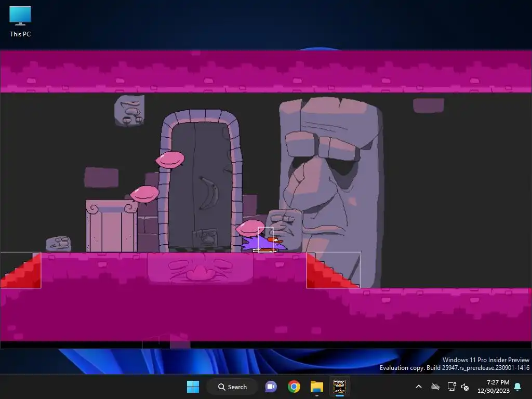Screen dimensions: 532x399
Task: Launch Google Chrome from the taskbar
Action: point(294,387)
